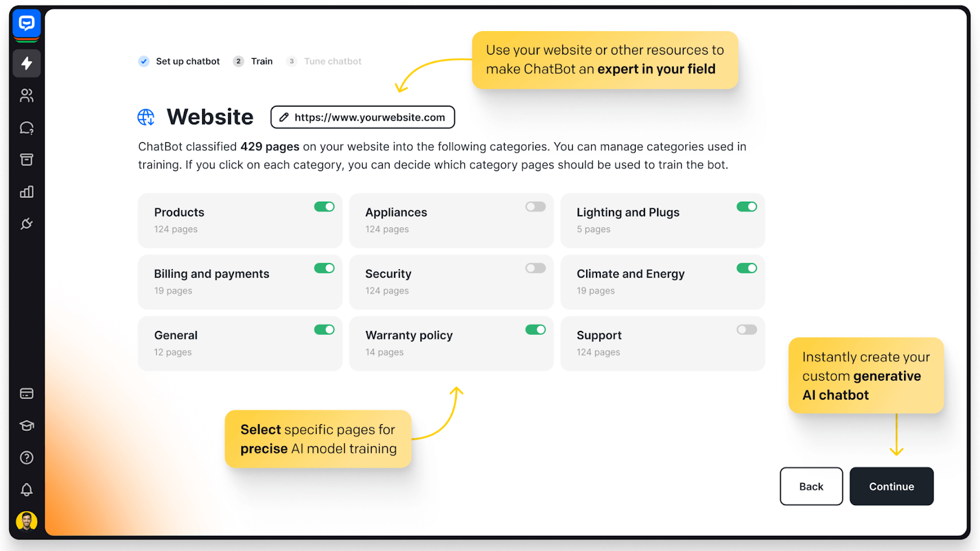Select the Archives icon in sidebar

point(26,159)
